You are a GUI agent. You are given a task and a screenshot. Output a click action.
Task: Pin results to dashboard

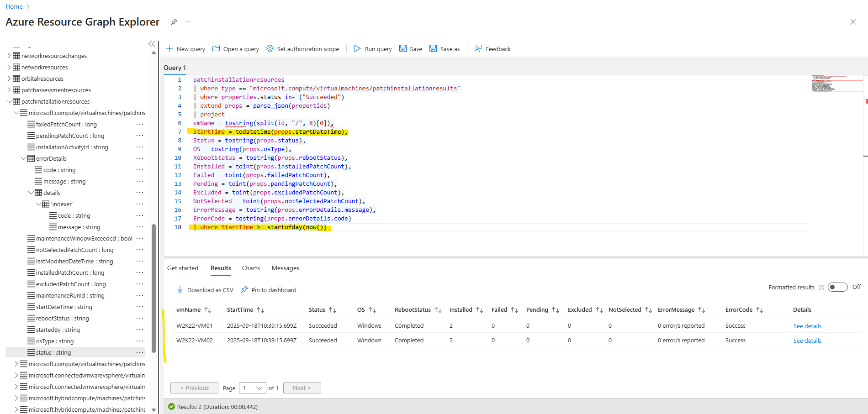pyautogui.click(x=269, y=290)
